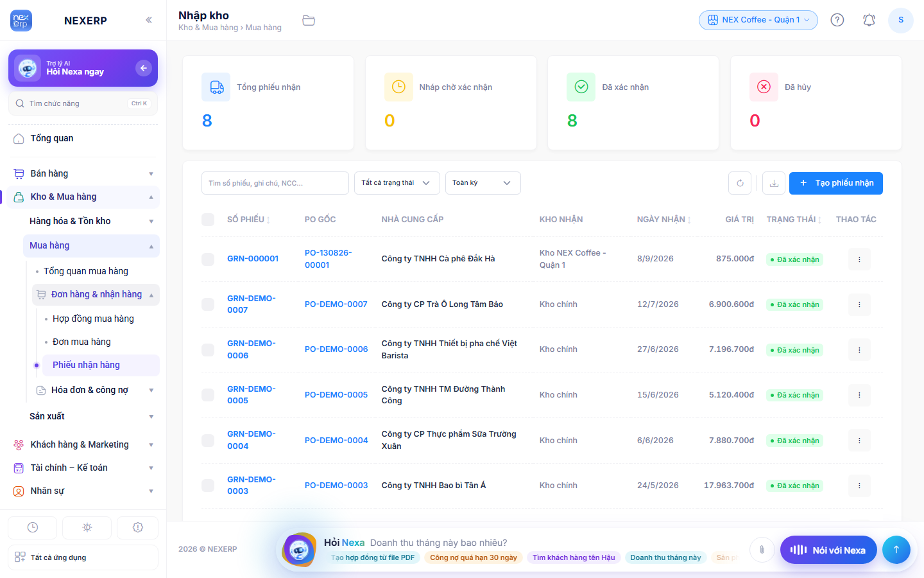Click the download export icon button

point(774,183)
